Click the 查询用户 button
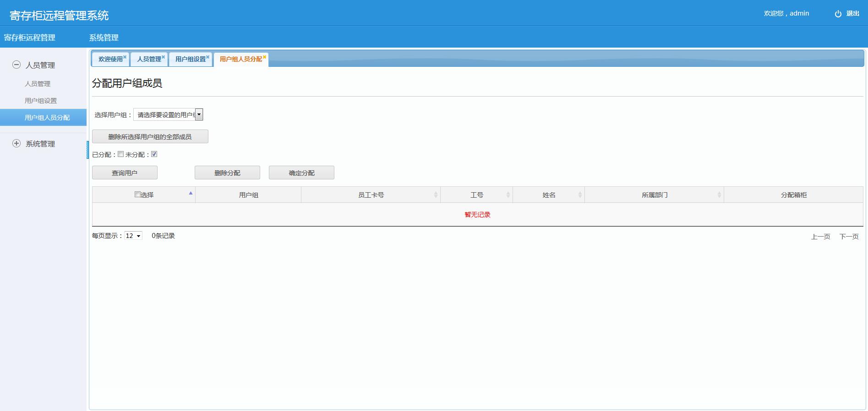868x411 pixels. pyautogui.click(x=125, y=173)
